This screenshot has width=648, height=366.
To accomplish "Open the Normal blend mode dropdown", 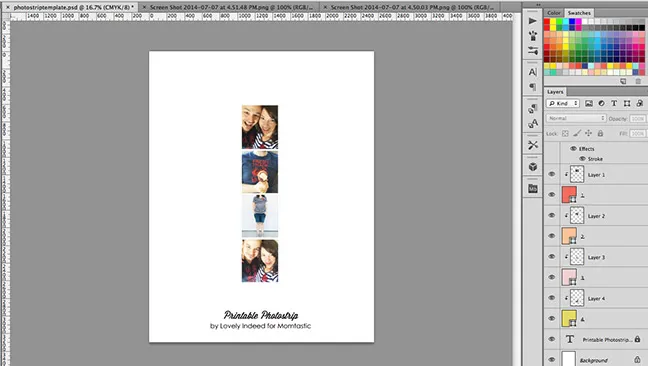I will tap(576, 118).
